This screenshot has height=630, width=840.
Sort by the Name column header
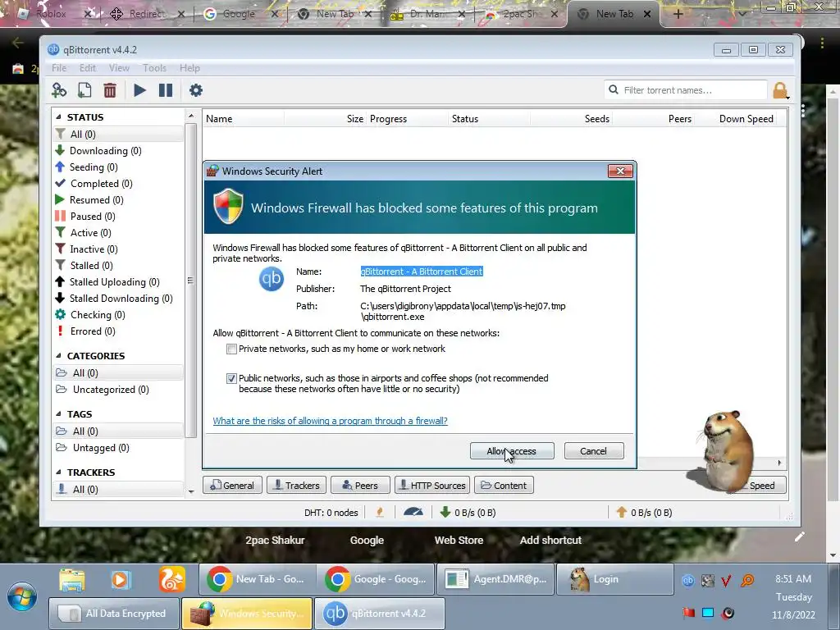tap(243, 118)
